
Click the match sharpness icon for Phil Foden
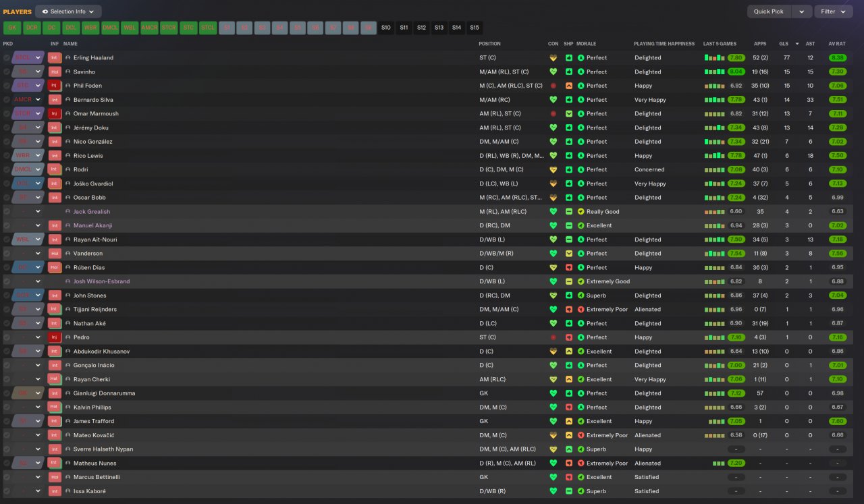[569, 86]
